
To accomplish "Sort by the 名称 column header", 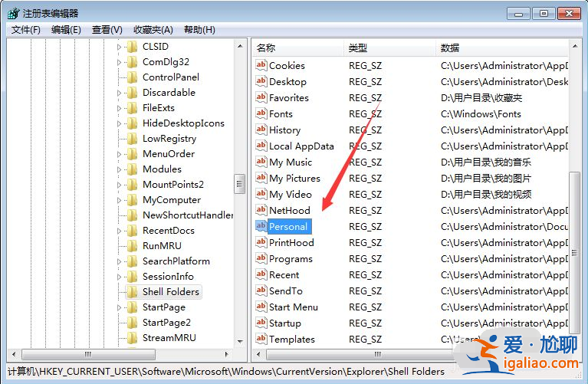I will tap(297, 48).
